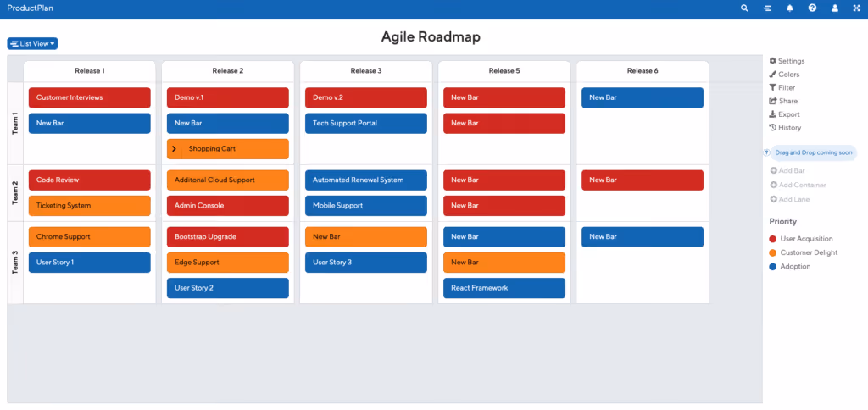Screen dimensions: 868x410
Task: Click the Colors paintbrush icon
Action: pos(773,75)
